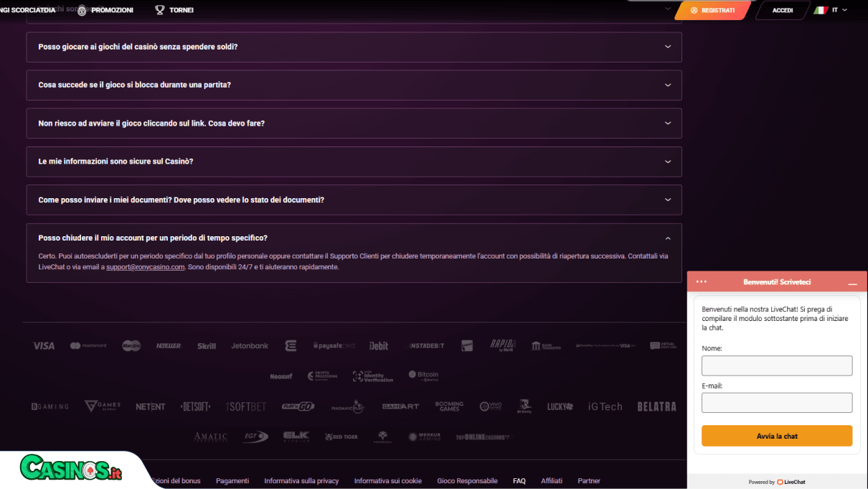Open the Gioco Responsabile footer link

click(x=467, y=481)
